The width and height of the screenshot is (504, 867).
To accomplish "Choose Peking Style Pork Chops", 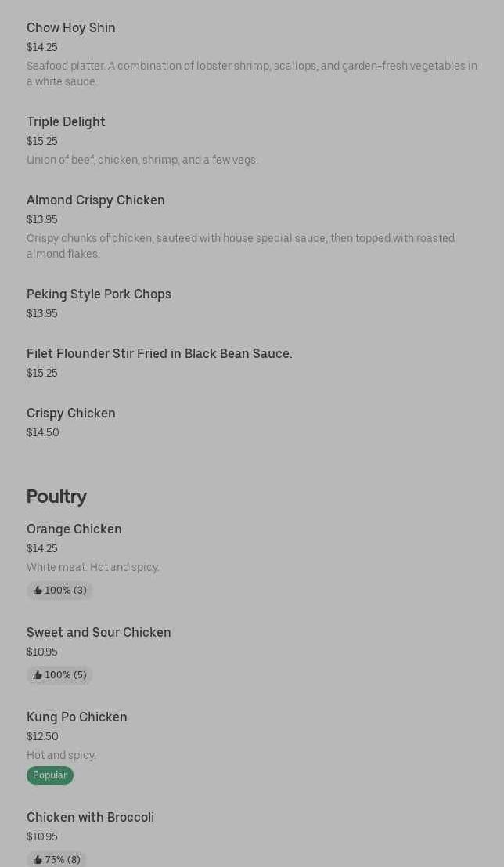I will pos(99,294).
